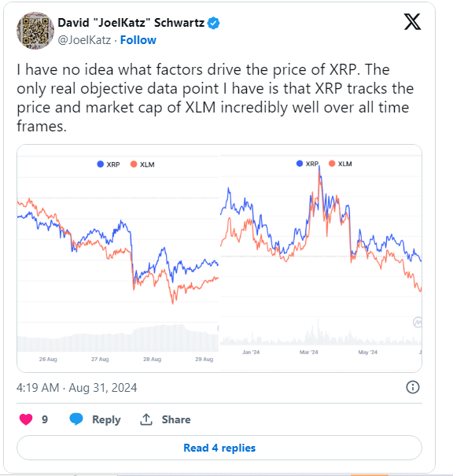Viewport: 453px width, 476px height.
Task: Click the CoinMarketCap watermark on chart
Action: (418, 322)
